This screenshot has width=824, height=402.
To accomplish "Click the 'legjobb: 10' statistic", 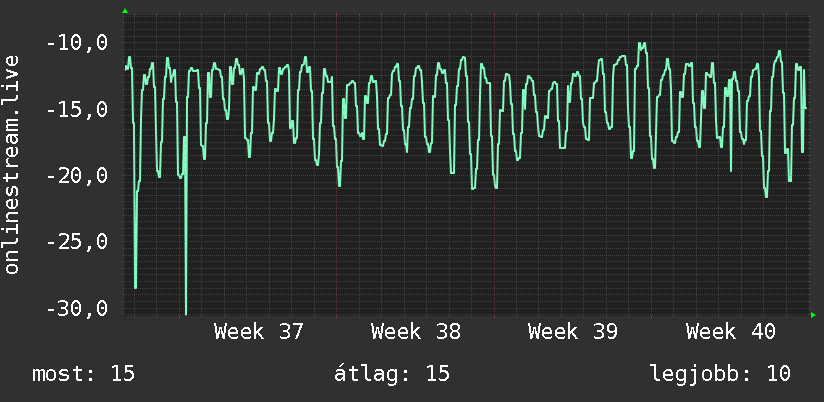I will click(x=720, y=374).
